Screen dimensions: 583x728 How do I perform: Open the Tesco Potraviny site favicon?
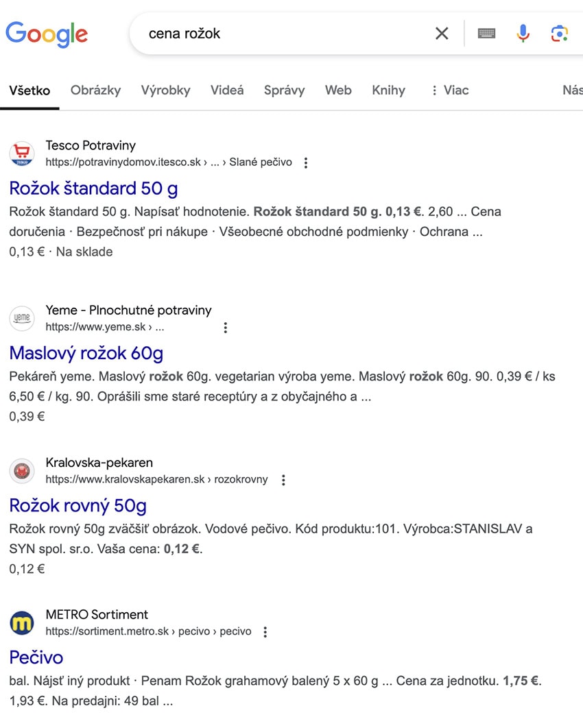(22, 154)
